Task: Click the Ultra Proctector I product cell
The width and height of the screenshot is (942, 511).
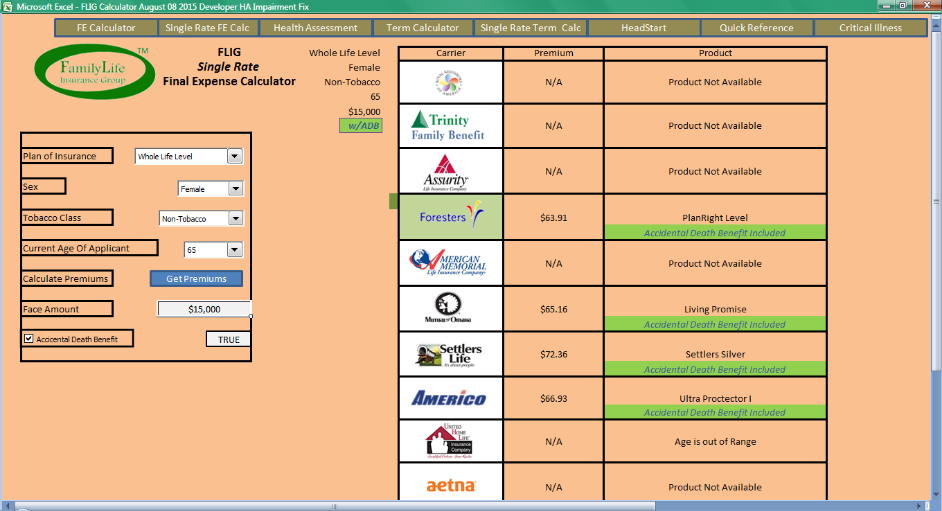Action: tap(715, 399)
